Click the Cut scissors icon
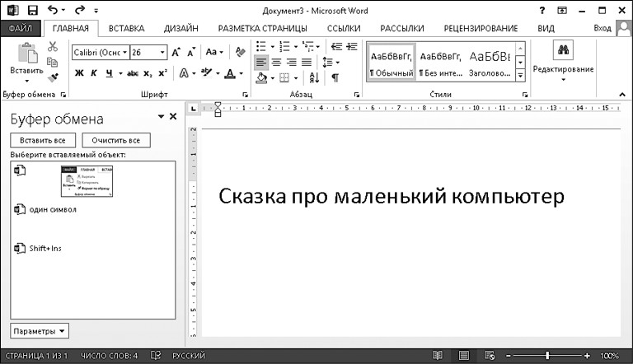 click(x=54, y=47)
